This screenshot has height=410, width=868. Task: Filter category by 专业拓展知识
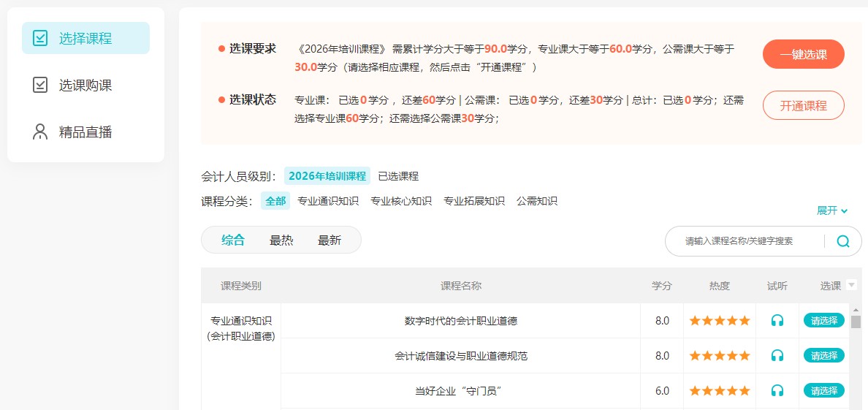pyautogui.click(x=474, y=201)
